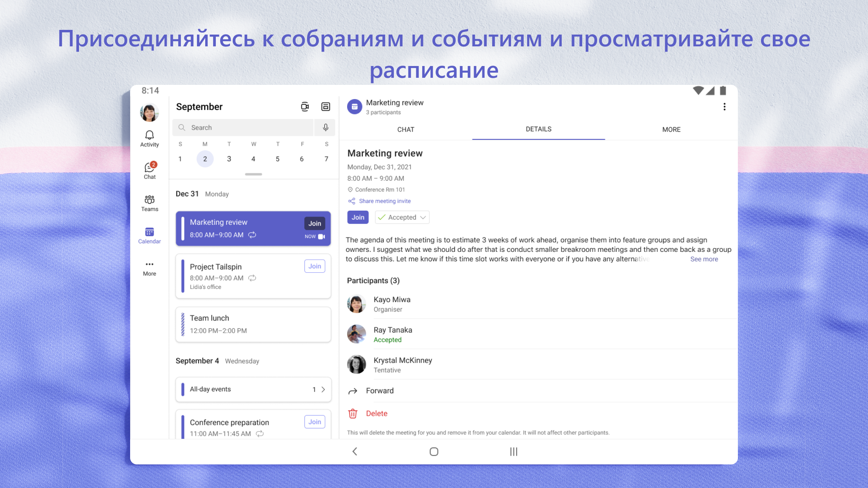Open the three-dot options menu
868x488 pixels.
click(724, 107)
